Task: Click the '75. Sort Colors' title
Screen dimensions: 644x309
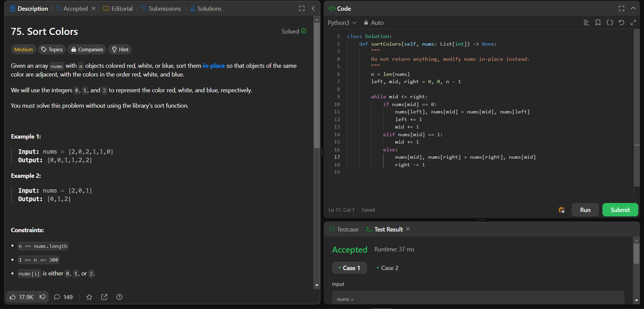Action: [x=45, y=31]
